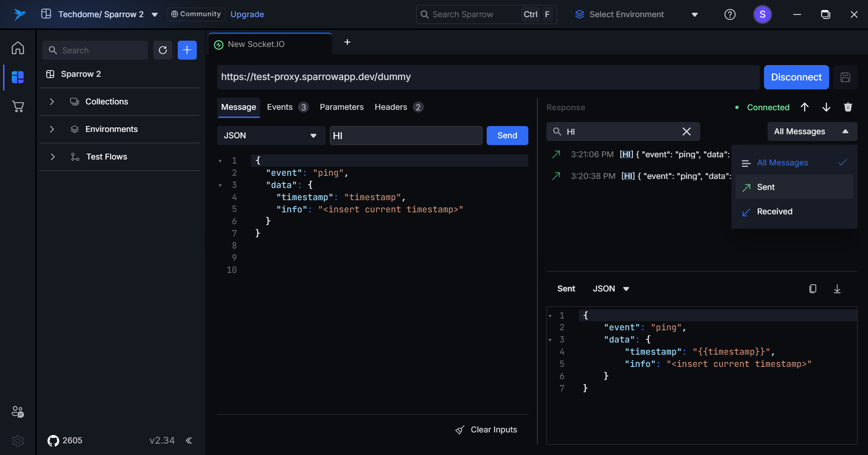Image resolution: width=868 pixels, height=455 pixels.
Task: Delete all messages with trash icon
Action: pyautogui.click(x=848, y=107)
